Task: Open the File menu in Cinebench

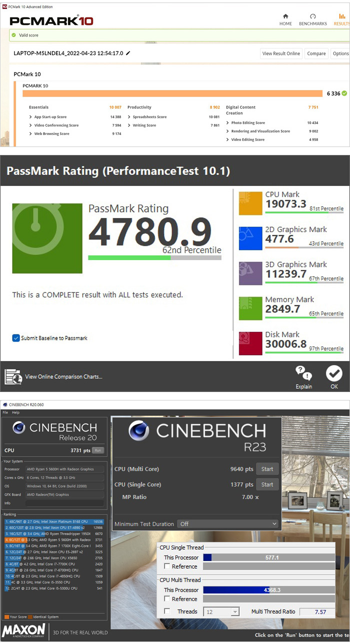Action: (5, 412)
